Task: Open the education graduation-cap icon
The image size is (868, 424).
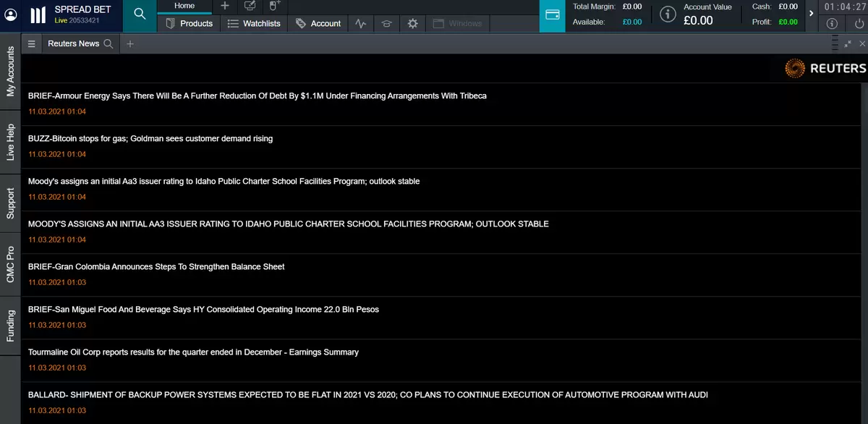Action: [386, 23]
